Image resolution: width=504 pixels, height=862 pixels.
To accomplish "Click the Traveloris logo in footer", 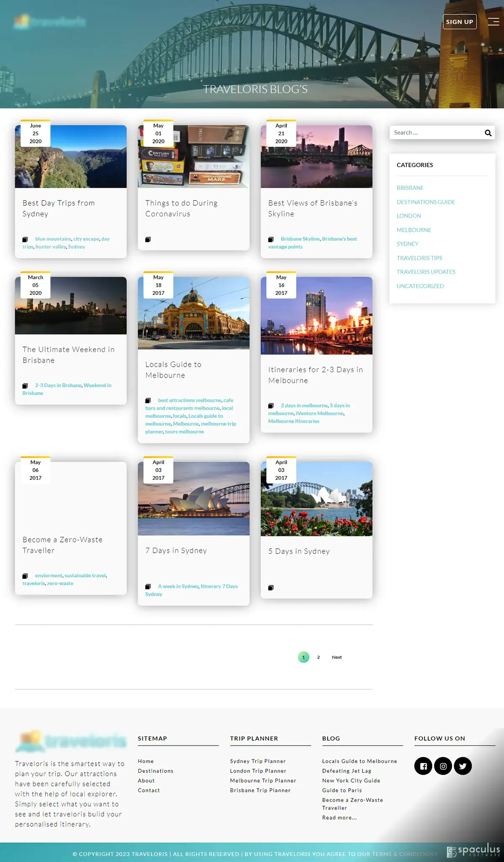I will point(71,741).
